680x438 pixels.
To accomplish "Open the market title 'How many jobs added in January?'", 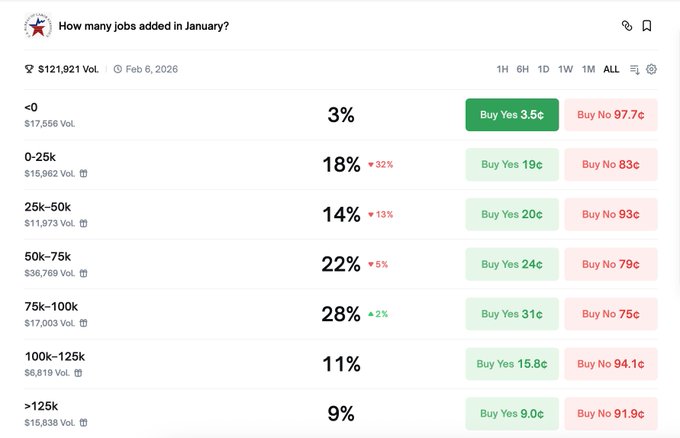I will click(x=144, y=26).
